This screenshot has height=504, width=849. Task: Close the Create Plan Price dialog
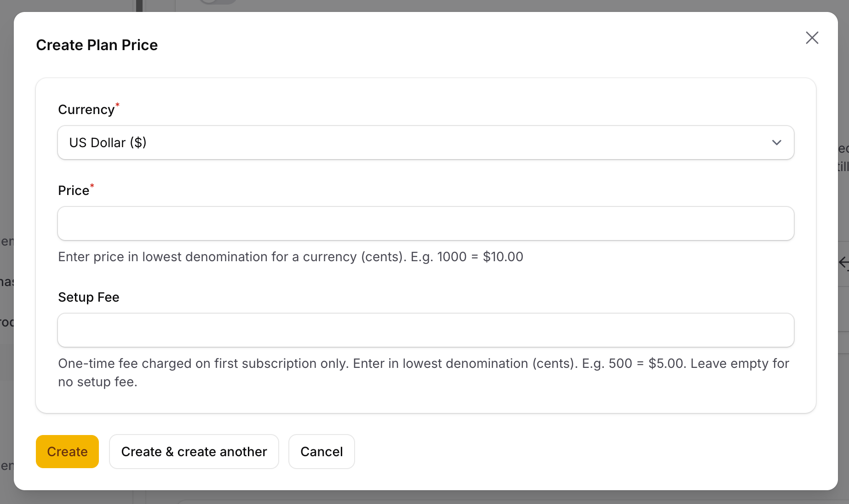812,38
